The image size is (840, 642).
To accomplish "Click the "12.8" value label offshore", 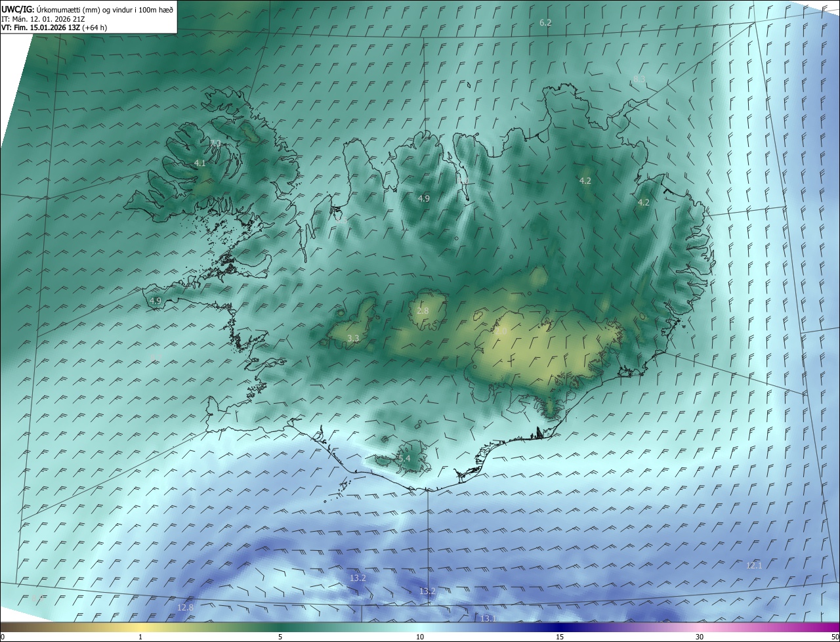I will point(185,608).
